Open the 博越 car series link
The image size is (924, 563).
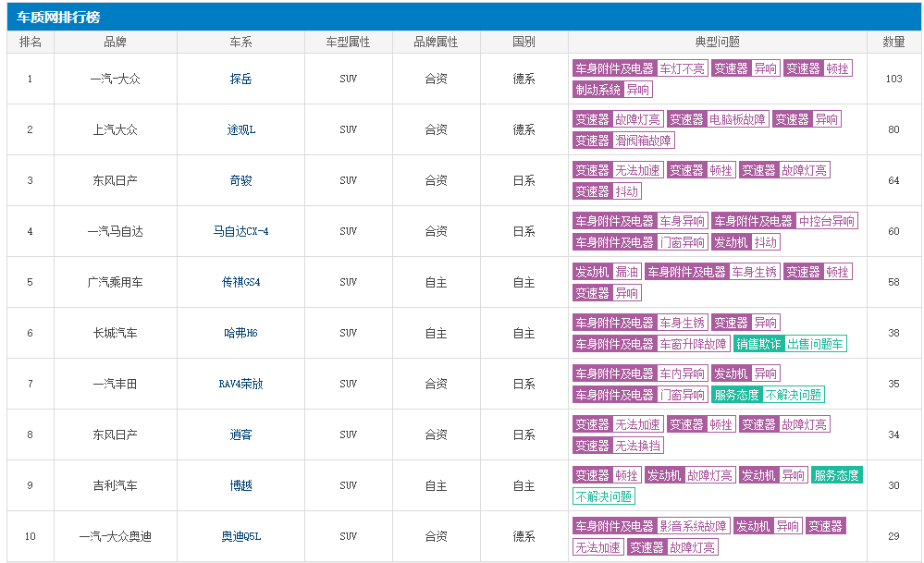[240, 486]
